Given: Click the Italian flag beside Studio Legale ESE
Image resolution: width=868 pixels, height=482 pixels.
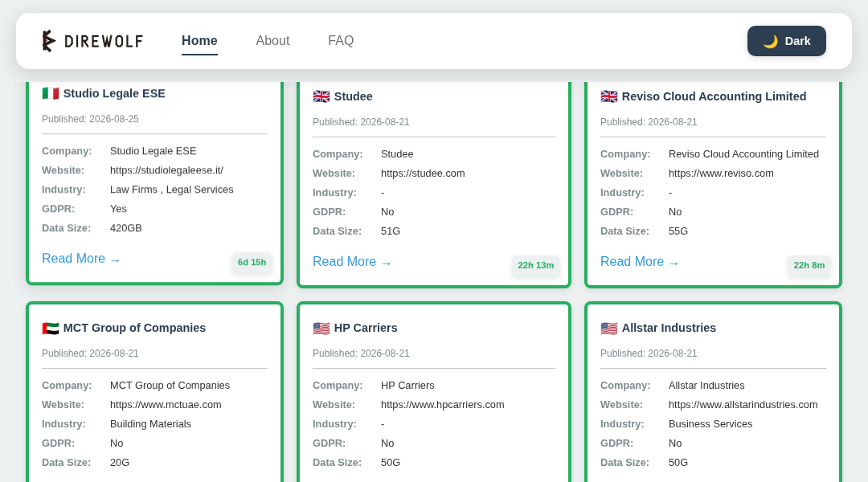Looking at the screenshot, I should point(51,93).
